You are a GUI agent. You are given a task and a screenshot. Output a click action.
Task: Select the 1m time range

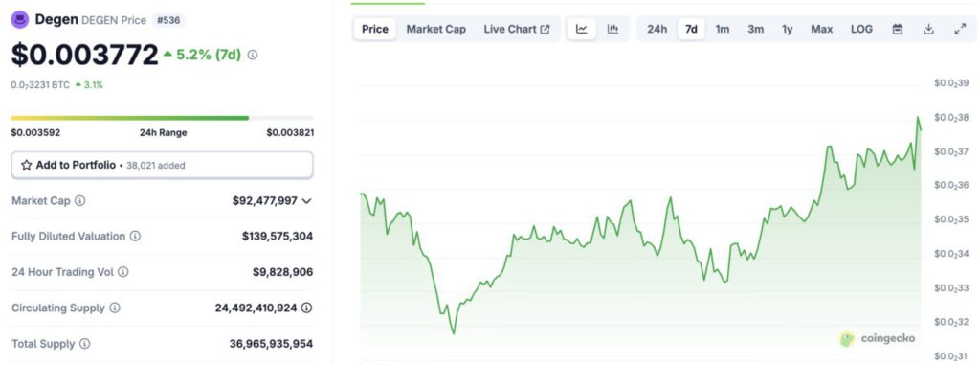coord(722,29)
